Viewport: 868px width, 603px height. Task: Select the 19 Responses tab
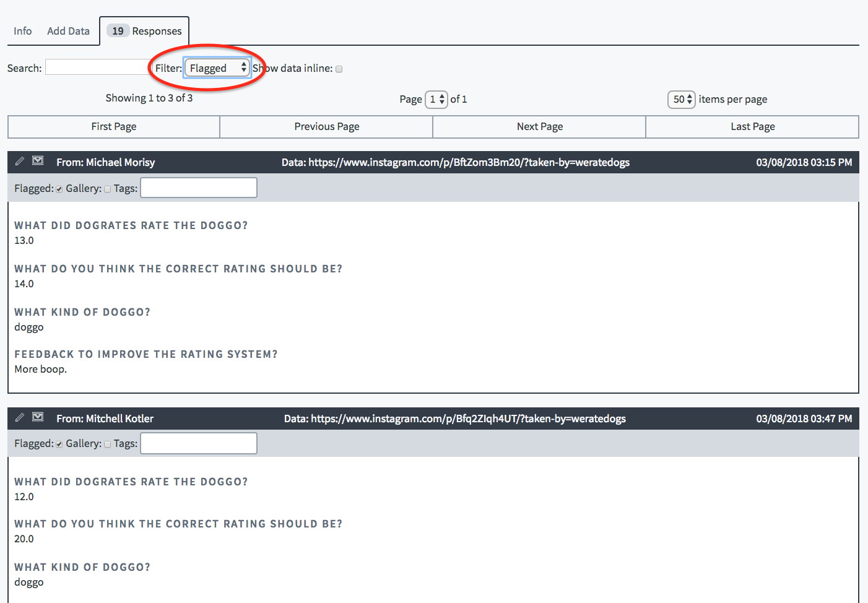(x=144, y=31)
